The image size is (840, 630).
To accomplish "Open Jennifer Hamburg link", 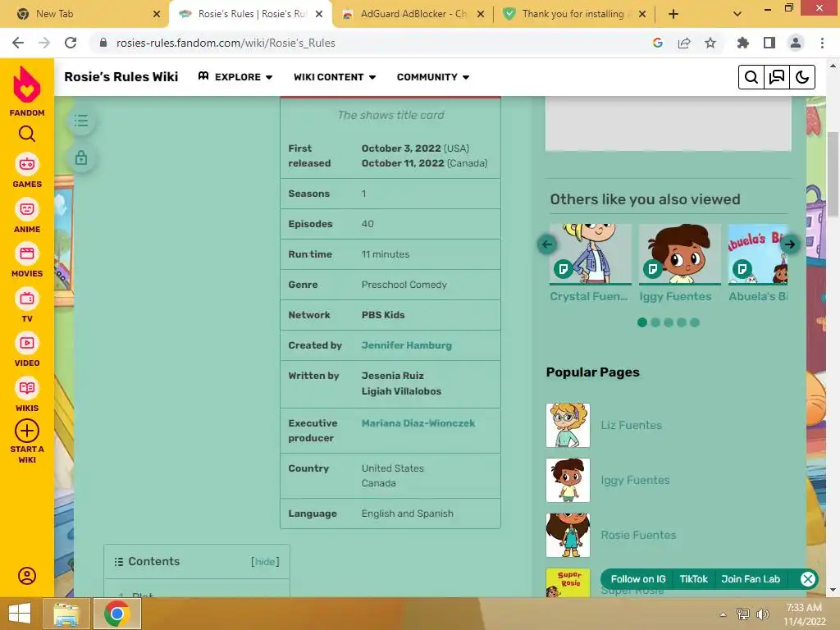I will coord(407,345).
